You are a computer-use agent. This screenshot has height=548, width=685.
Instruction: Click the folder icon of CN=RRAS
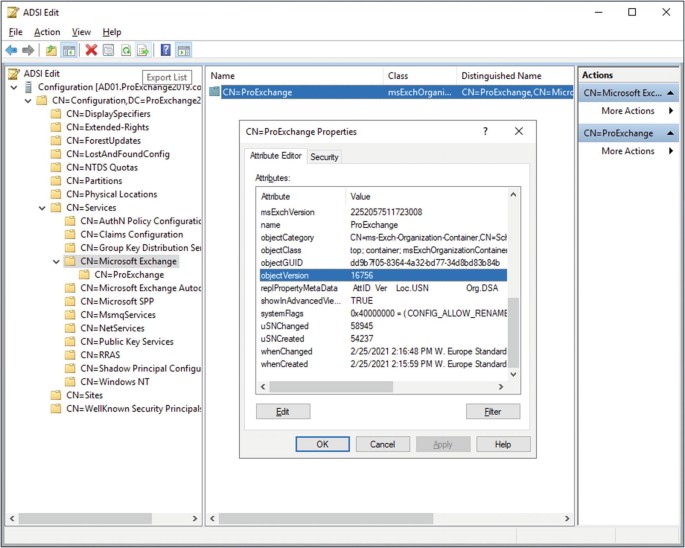(x=70, y=355)
